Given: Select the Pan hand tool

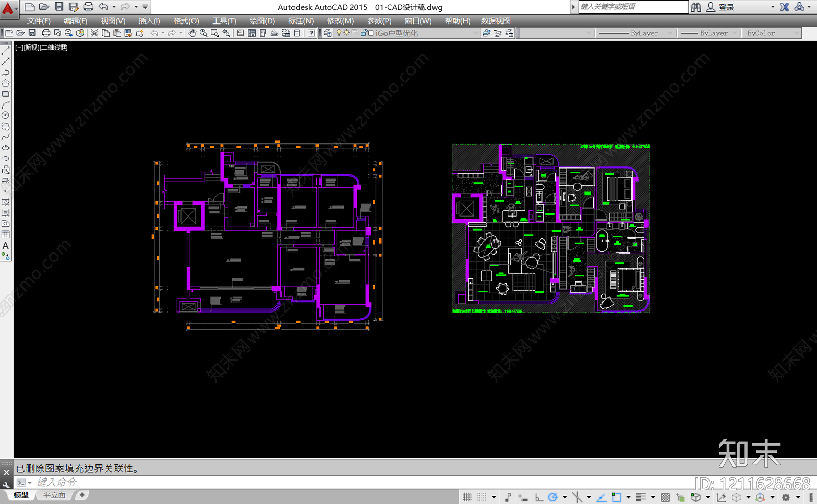Looking at the screenshot, I should (x=193, y=33).
